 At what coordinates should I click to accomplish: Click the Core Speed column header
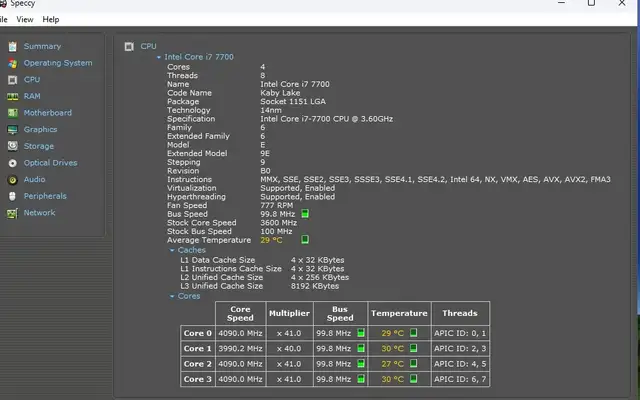coord(240,313)
